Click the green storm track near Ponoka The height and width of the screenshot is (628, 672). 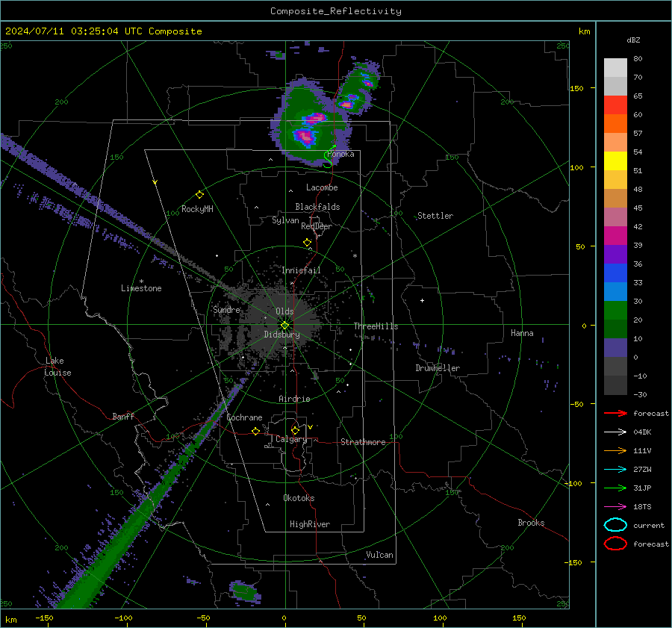(329, 157)
